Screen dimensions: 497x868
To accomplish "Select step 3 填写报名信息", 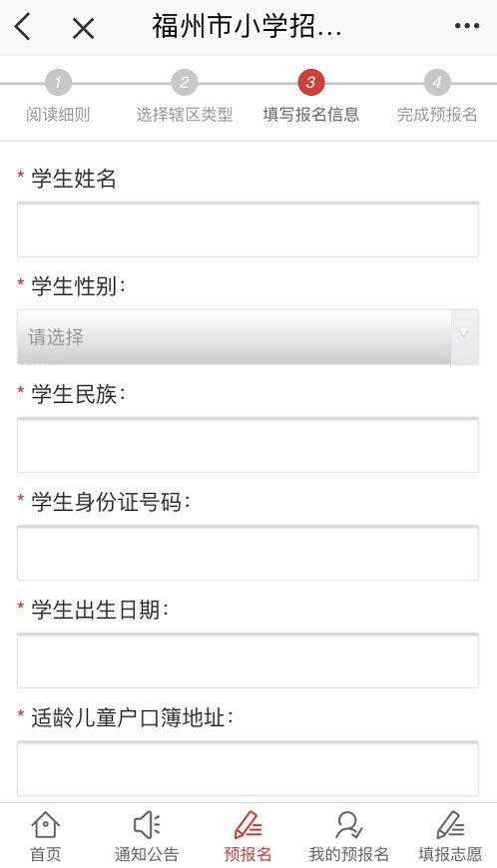I will click(310, 98).
